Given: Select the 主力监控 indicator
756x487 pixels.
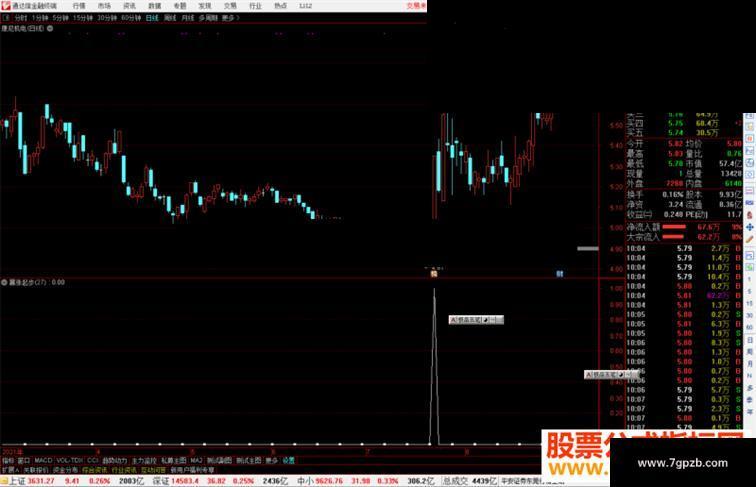Looking at the screenshot, I should pos(144,460).
